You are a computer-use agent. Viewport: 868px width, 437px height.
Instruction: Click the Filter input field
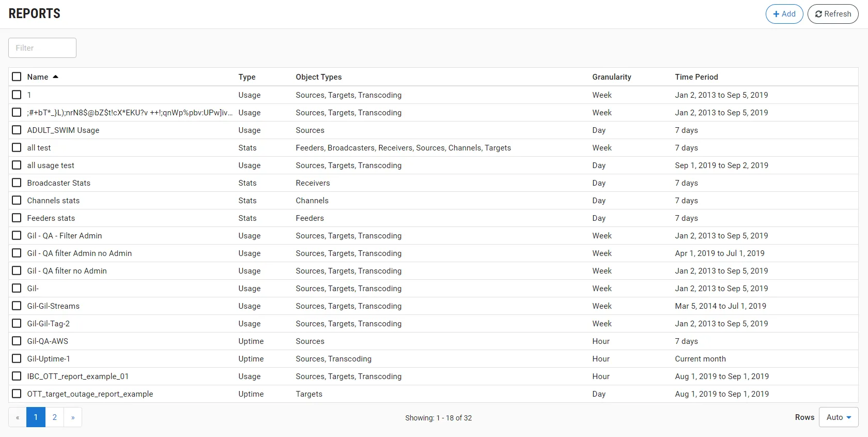[42, 48]
